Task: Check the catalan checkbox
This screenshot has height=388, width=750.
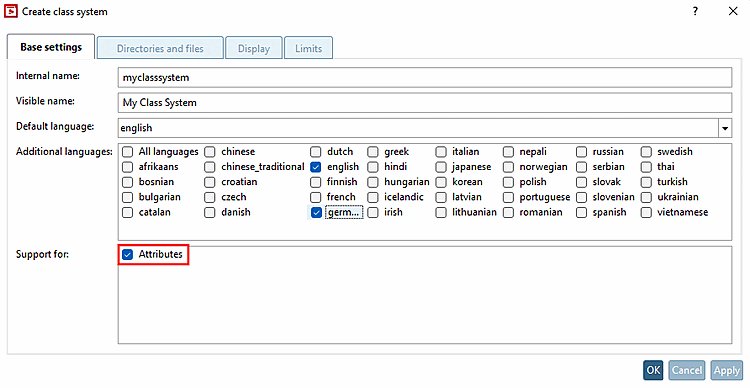Action: pos(127,212)
